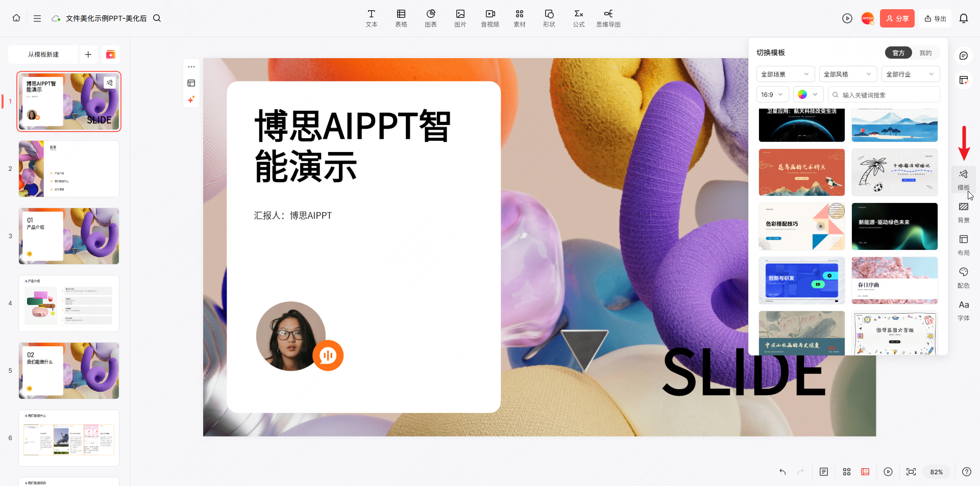Screen dimensions: 980x486
Task: Open the template color filter dropdown
Action: point(808,95)
